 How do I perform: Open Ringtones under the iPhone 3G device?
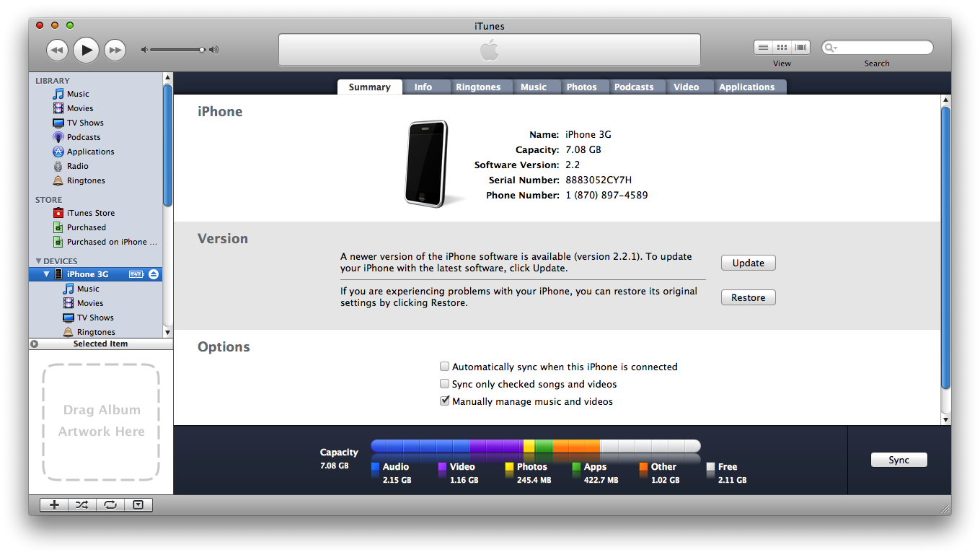[x=96, y=332]
